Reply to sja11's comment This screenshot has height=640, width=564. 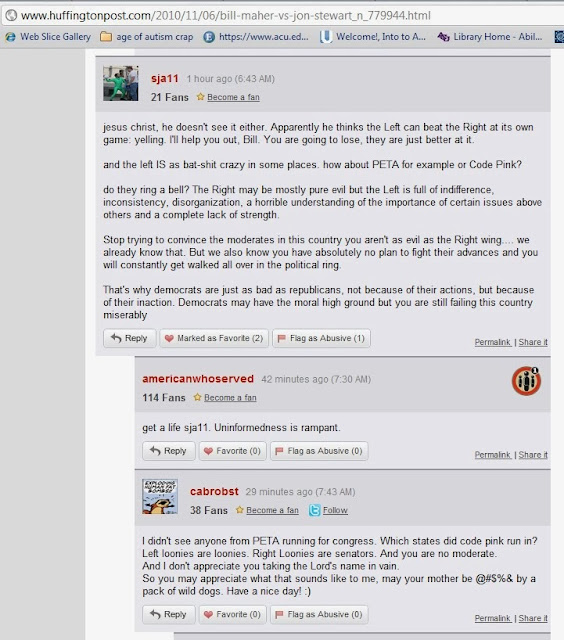[x=129, y=338]
